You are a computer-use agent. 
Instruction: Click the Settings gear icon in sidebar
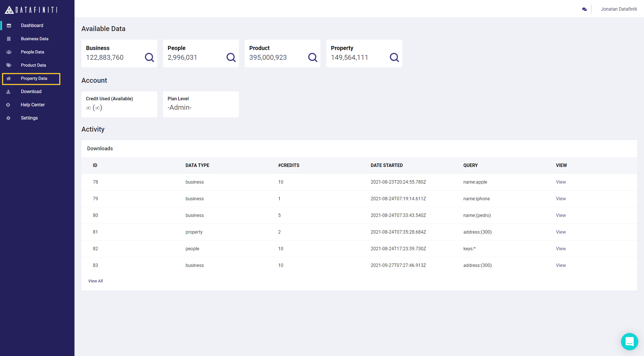click(x=8, y=118)
